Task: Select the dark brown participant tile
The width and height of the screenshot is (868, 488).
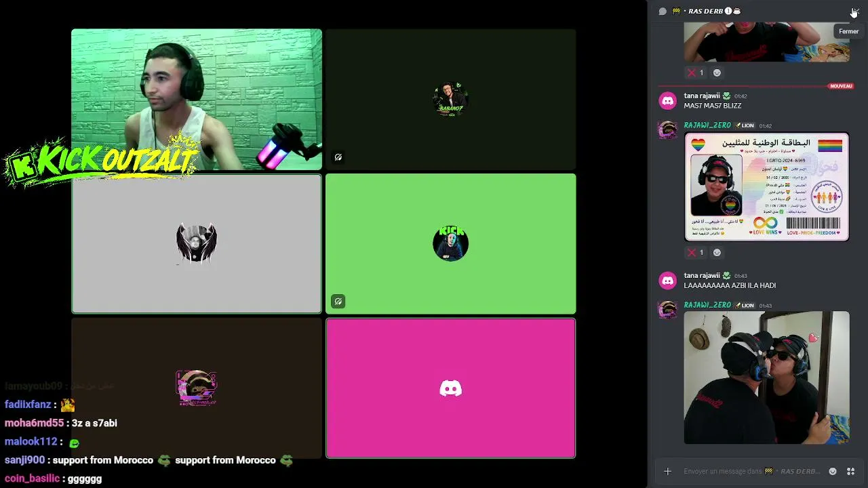Action: (197, 388)
